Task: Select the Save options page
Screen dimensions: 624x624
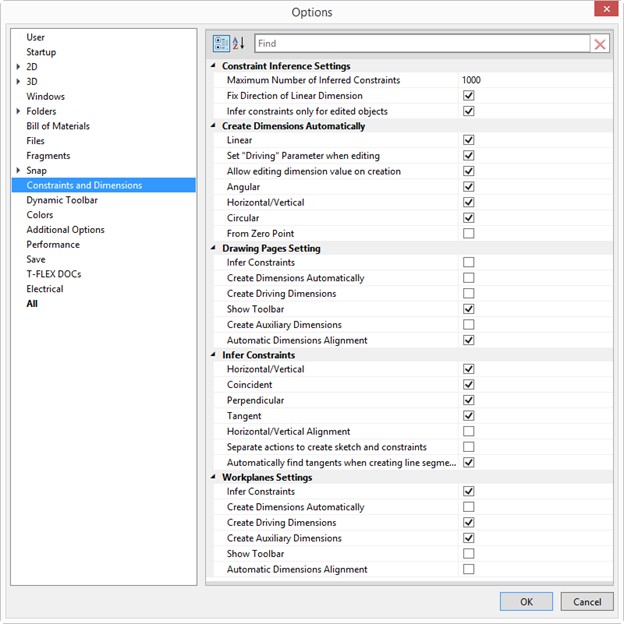Action: pos(36,259)
